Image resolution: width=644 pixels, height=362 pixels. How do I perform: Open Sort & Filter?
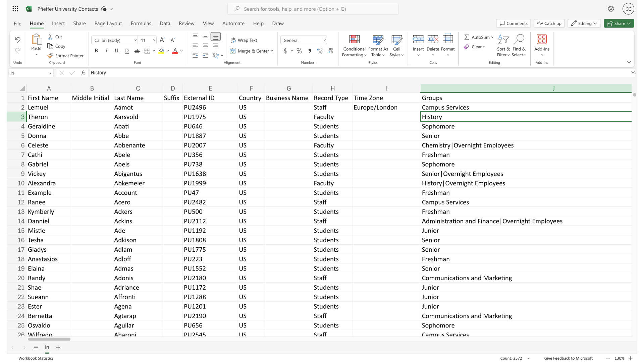(503, 46)
